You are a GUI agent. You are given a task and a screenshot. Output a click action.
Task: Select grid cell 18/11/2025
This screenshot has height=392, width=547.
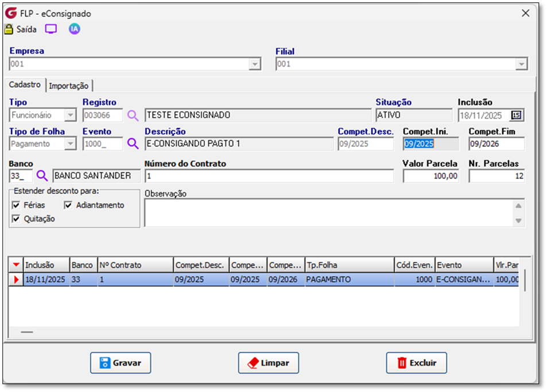click(x=46, y=280)
